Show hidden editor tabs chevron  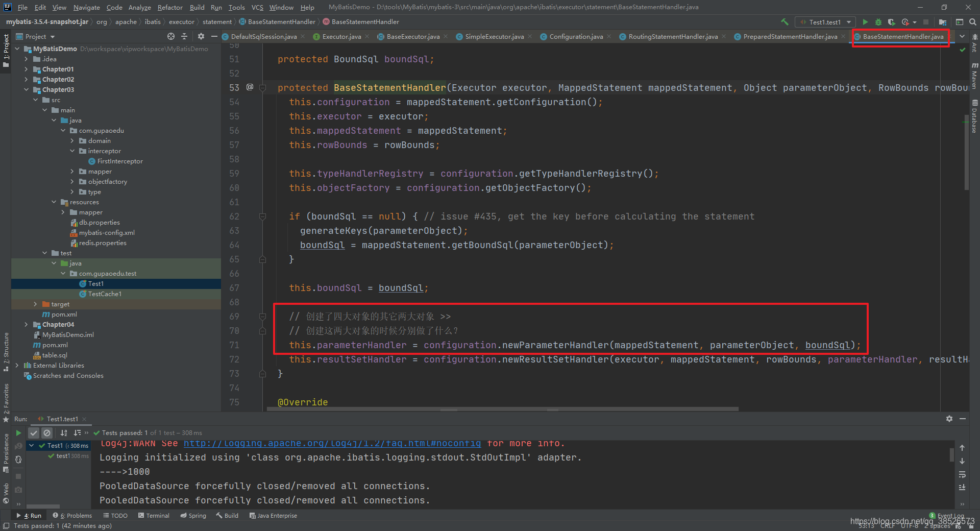tap(962, 36)
